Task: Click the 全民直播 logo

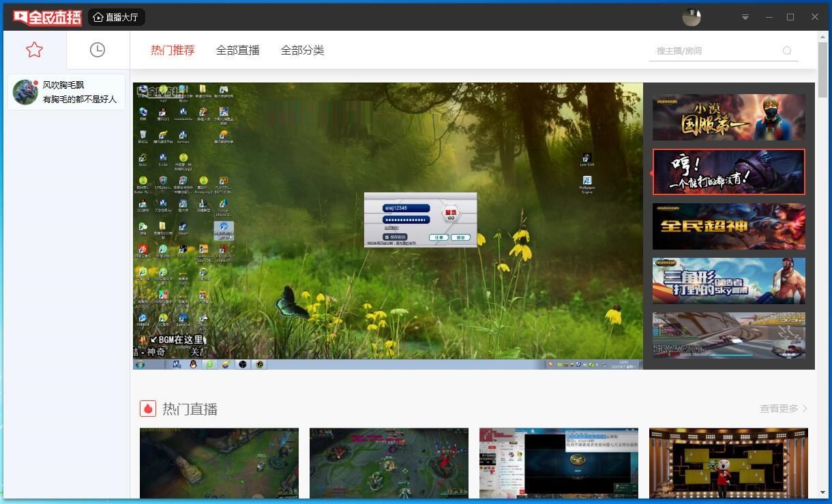Action: (47, 17)
